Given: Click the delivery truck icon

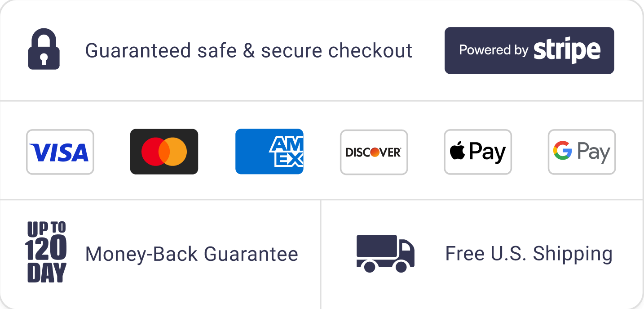Looking at the screenshot, I should (x=385, y=253).
